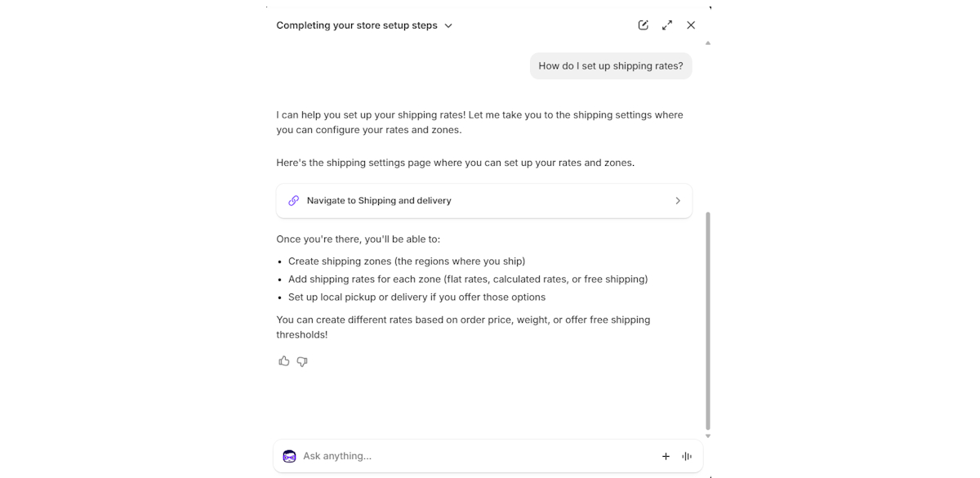Start voice input with the waveform icon
Viewport: 980px width, 478px height.
[686, 456]
